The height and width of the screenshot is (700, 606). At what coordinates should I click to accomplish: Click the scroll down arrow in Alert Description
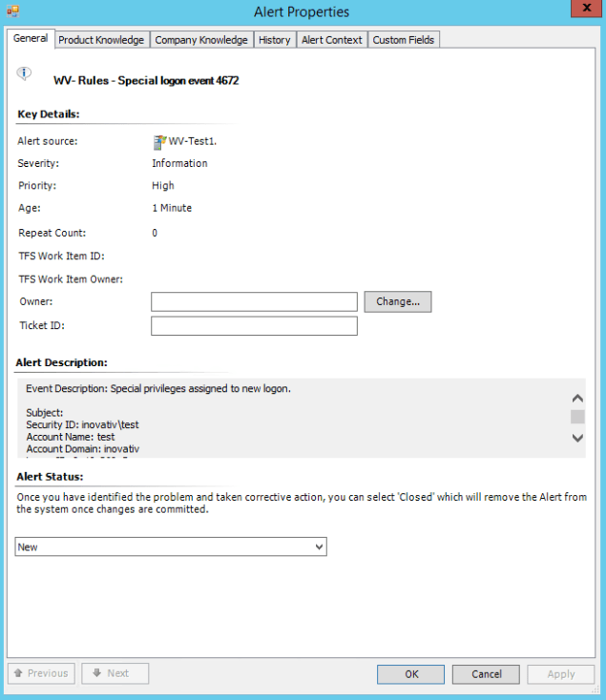(576, 438)
